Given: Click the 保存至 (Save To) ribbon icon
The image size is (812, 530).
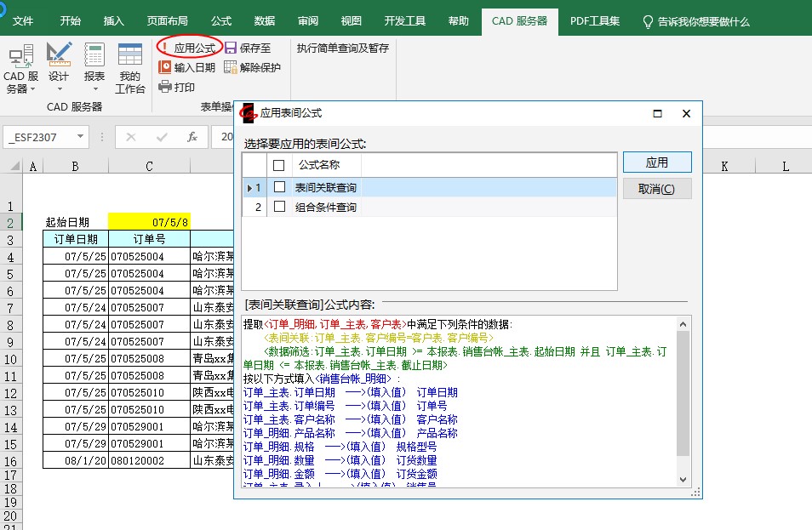Looking at the screenshot, I should (231, 48).
